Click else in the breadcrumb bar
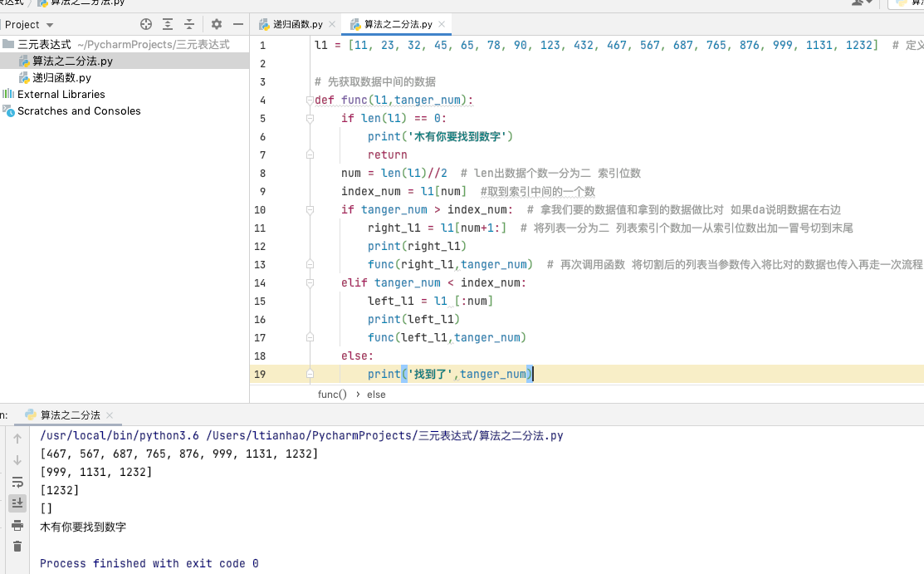This screenshot has height=574, width=924. [376, 394]
